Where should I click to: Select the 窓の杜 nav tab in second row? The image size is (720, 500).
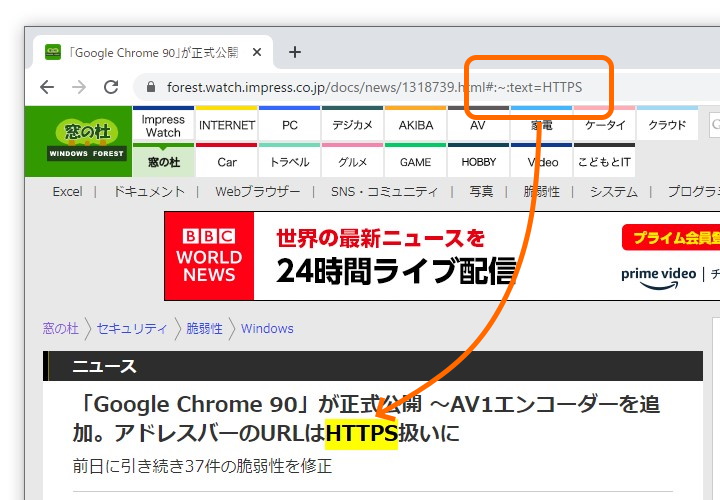click(163, 162)
